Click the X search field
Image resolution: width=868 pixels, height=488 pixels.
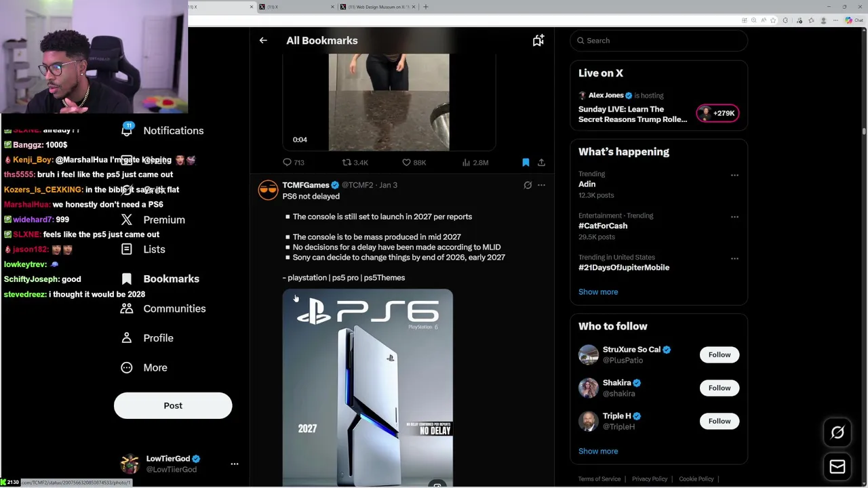[x=659, y=41]
